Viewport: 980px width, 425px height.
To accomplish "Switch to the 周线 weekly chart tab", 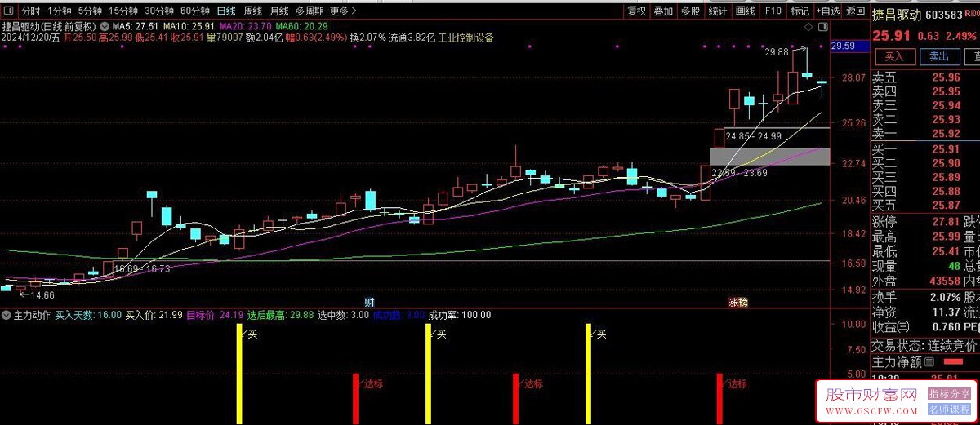I will (x=253, y=11).
